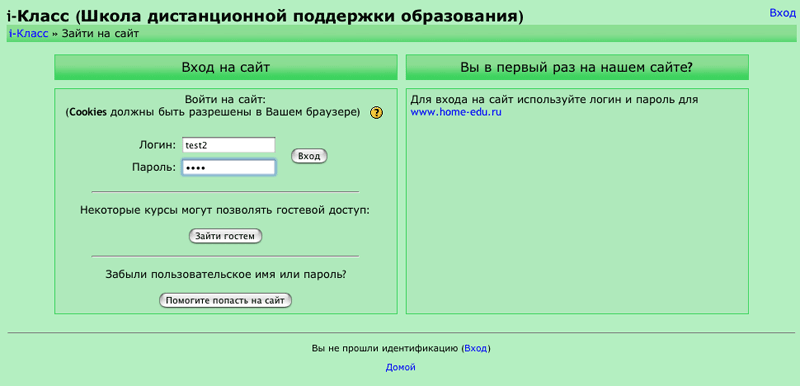Click the 'Войти на сайт:' text
Viewport: 800px width, 386px height.
[226, 99]
